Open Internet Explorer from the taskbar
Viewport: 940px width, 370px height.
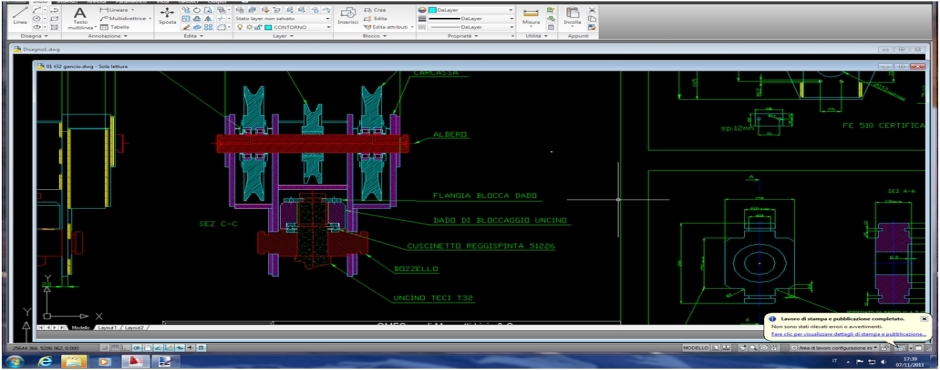click(46, 362)
